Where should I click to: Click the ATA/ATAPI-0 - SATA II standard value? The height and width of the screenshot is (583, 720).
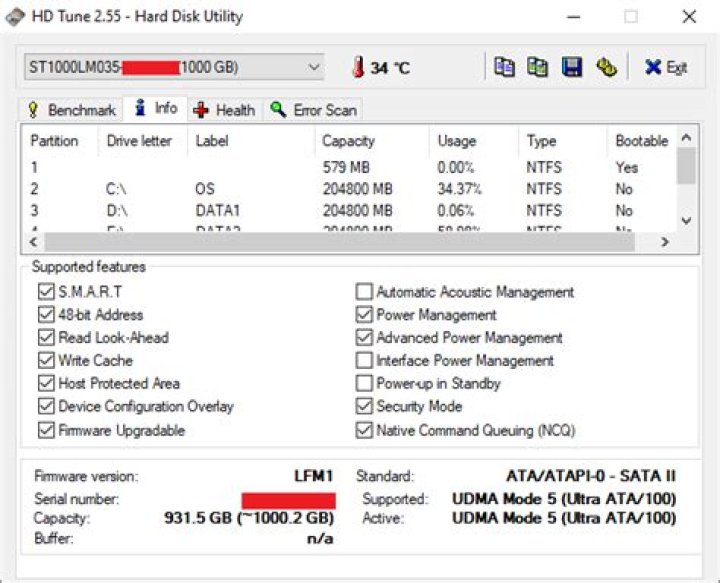click(591, 476)
